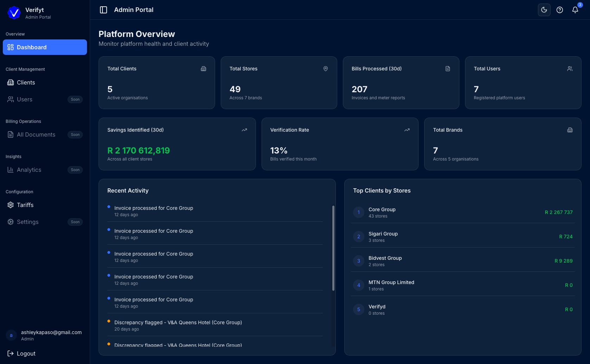Select All Documents in Billing Operations
Screen dimensions: 590x364
pyautogui.click(x=45, y=134)
